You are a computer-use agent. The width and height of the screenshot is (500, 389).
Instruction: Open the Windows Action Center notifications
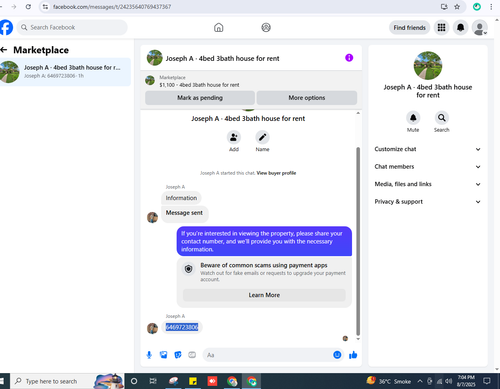point(487,381)
